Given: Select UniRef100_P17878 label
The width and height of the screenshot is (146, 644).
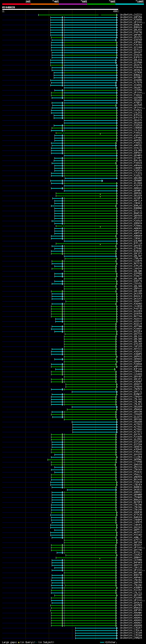Looking at the screenshot, I should (131, 82).
